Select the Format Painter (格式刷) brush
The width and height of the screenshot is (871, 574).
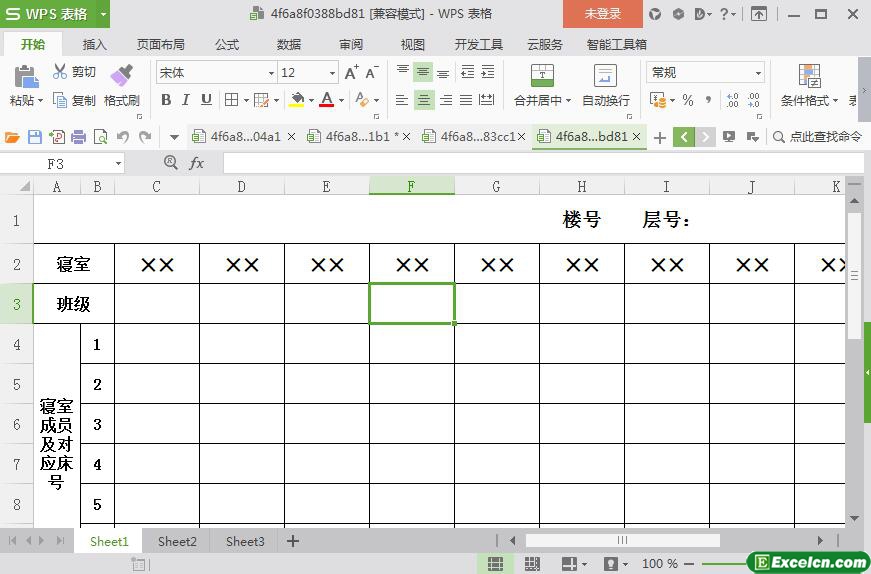point(122,76)
